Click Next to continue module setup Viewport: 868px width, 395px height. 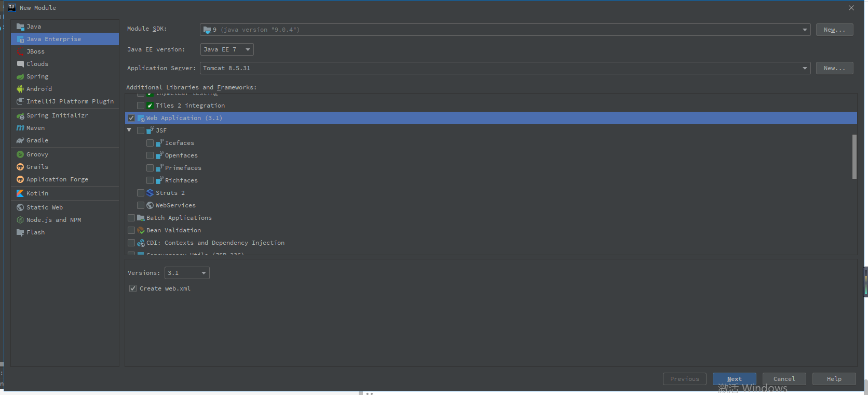(734, 379)
